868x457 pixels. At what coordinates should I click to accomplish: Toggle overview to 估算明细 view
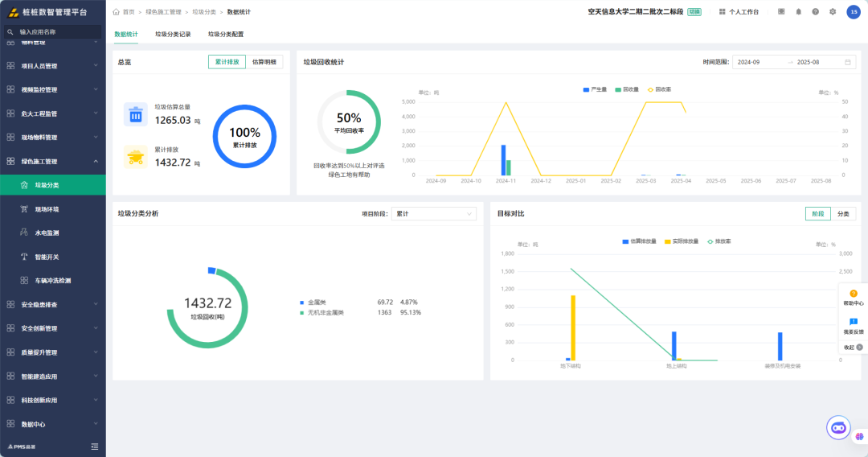click(264, 62)
